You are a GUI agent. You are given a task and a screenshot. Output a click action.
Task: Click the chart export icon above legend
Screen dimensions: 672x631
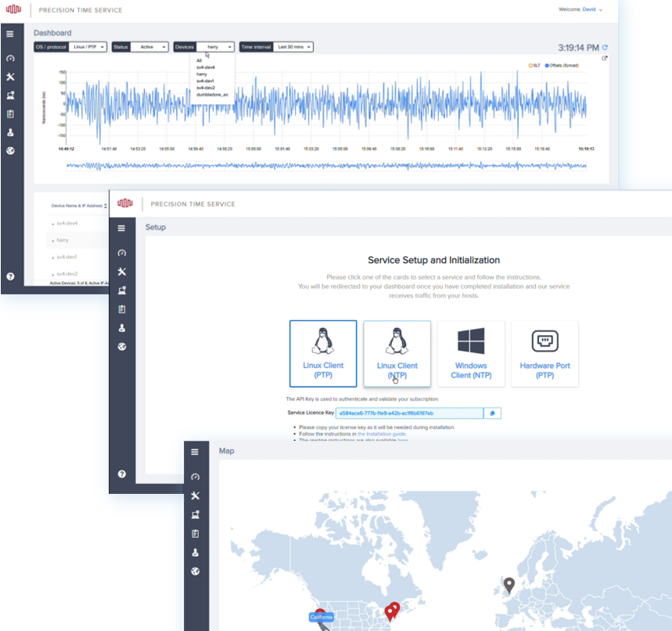pyautogui.click(x=604, y=59)
